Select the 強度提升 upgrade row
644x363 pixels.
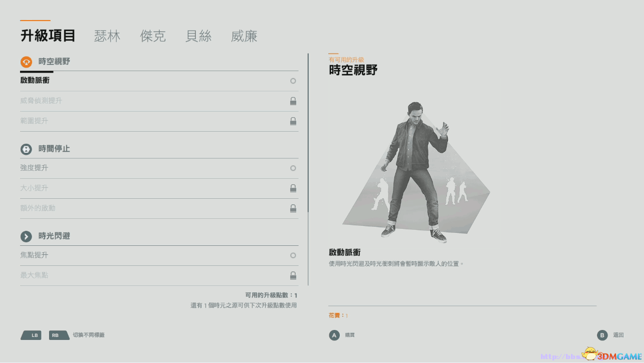click(x=159, y=168)
